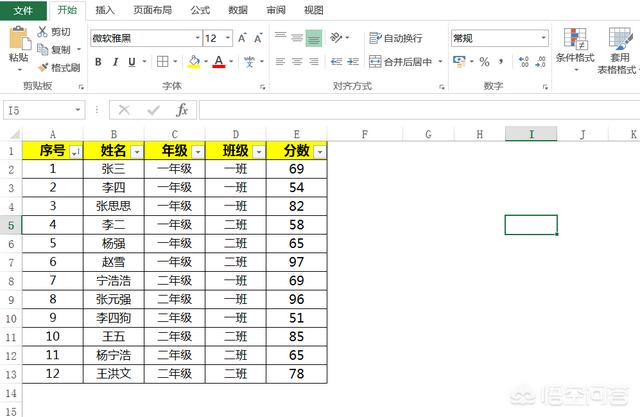Decrease decimal places
Viewport: 640px width, 417px height.
pos(540,62)
